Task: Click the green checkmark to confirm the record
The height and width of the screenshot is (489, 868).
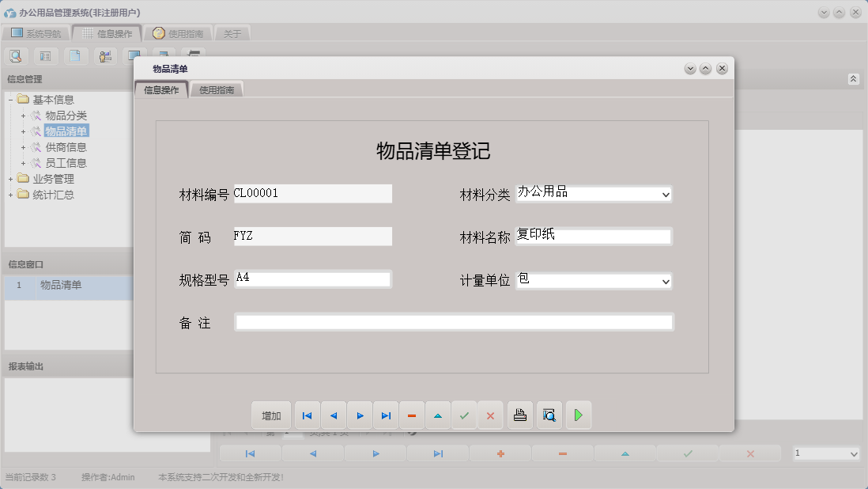Action: [465, 415]
